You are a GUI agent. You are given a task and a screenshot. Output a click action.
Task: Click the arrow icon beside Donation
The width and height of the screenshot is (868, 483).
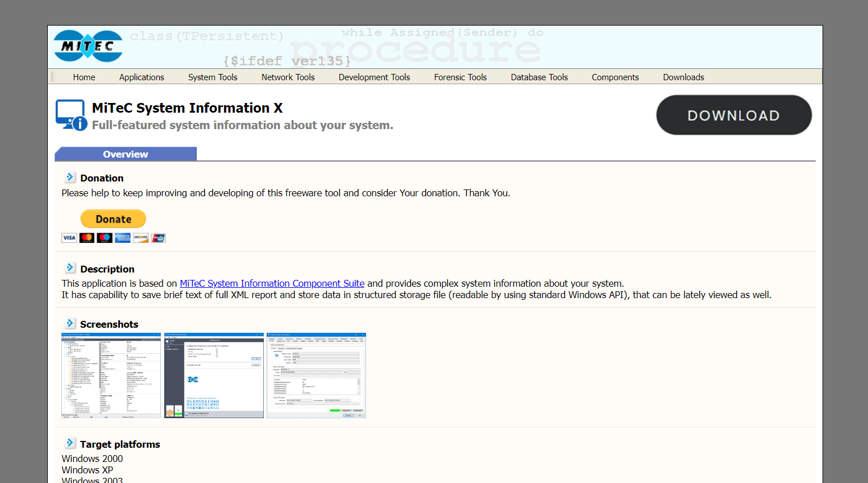click(x=70, y=177)
